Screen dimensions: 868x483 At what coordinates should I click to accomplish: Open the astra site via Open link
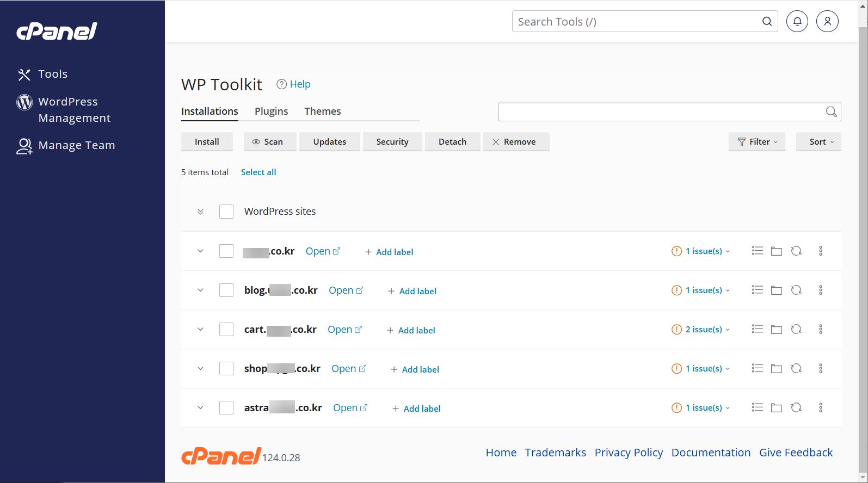pos(350,407)
